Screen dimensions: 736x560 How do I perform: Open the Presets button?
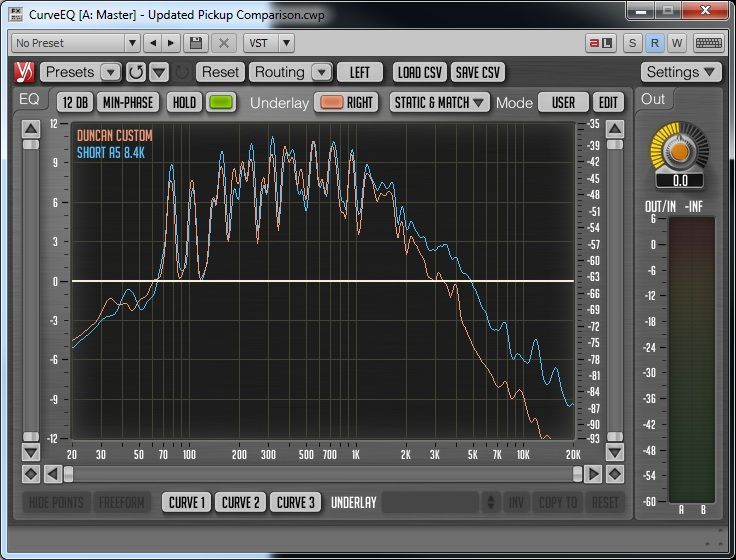(70, 72)
